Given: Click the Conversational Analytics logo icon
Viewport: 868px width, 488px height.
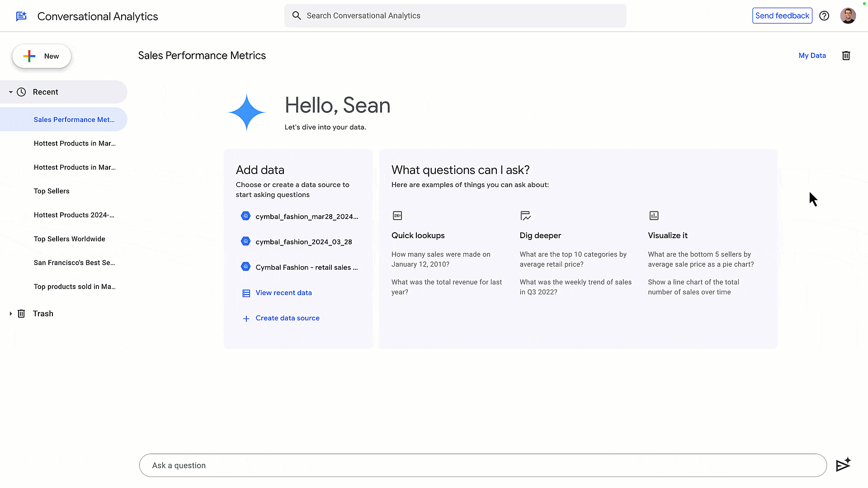Looking at the screenshot, I should [21, 16].
